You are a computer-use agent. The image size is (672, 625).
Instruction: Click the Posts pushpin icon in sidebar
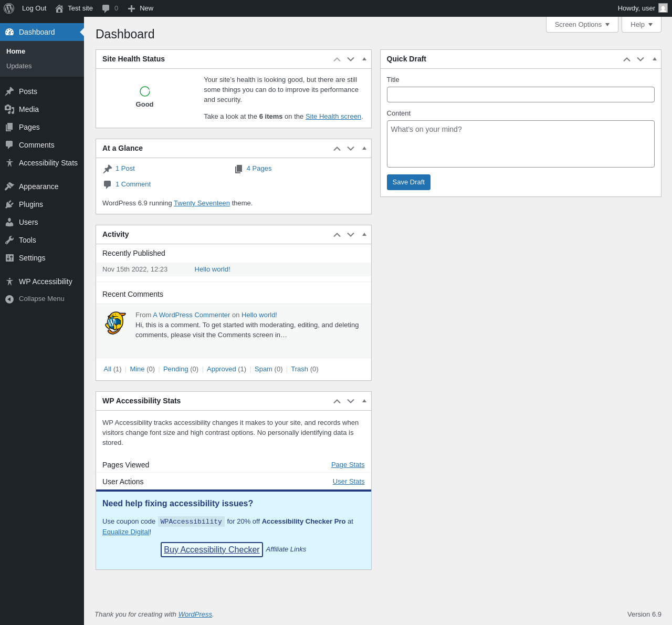pyautogui.click(x=9, y=91)
